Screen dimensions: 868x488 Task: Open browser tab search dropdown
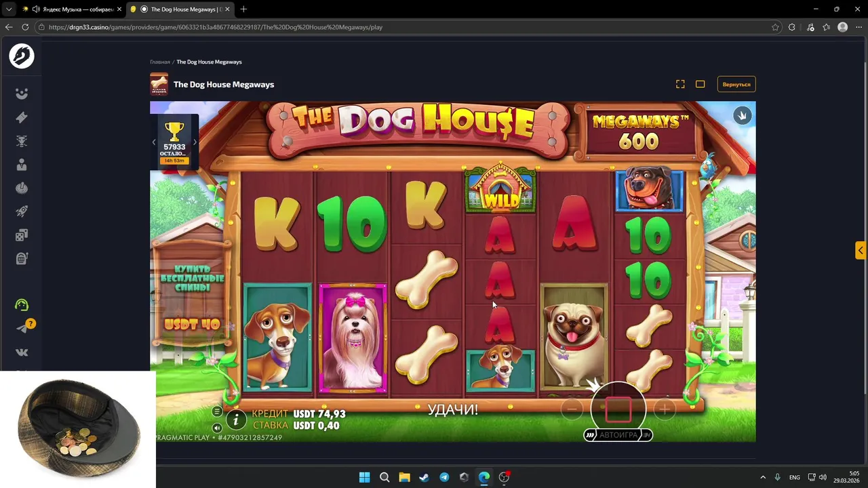[9, 9]
